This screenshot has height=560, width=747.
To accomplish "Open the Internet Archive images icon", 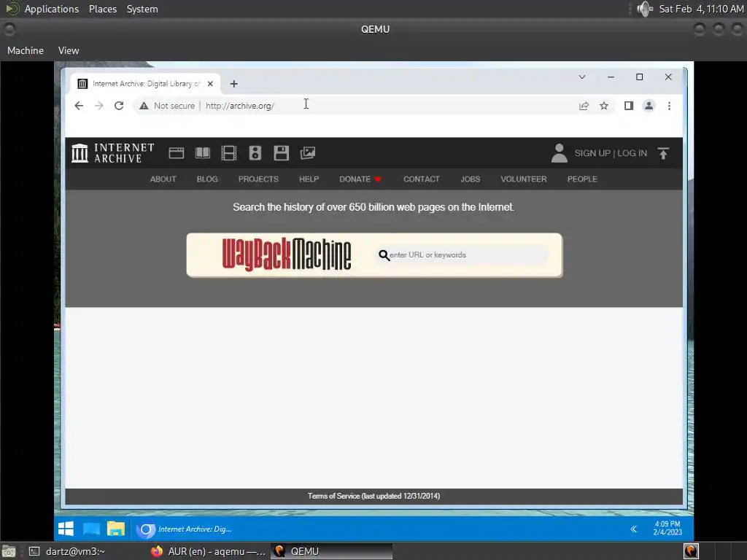I will tap(308, 153).
